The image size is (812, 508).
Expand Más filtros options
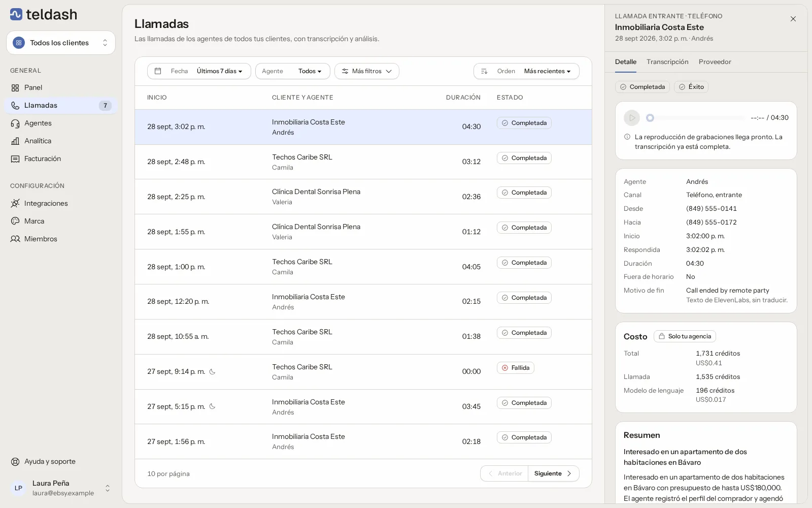367,71
